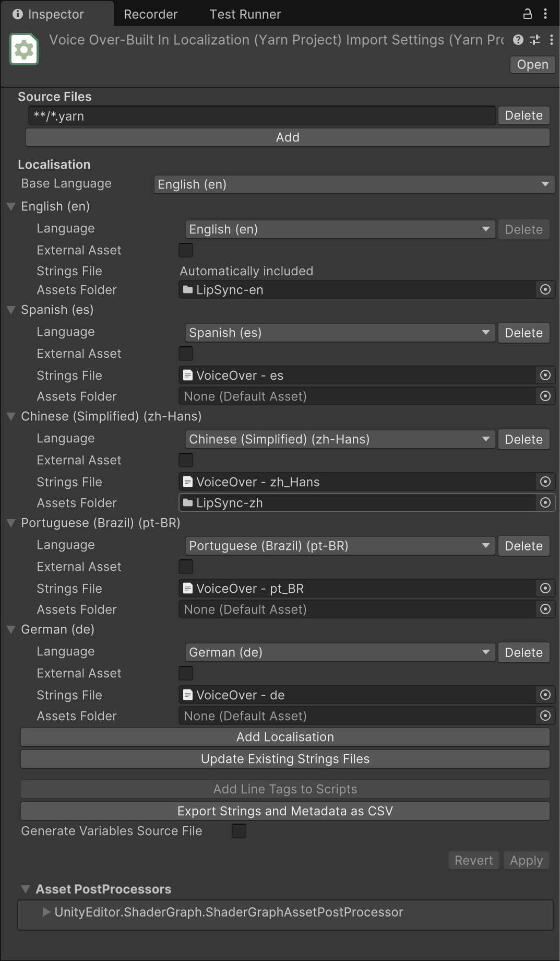The height and width of the screenshot is (961, 560).
Task: Open object picker for English Assets Folder
Action: tap(545, 290)
